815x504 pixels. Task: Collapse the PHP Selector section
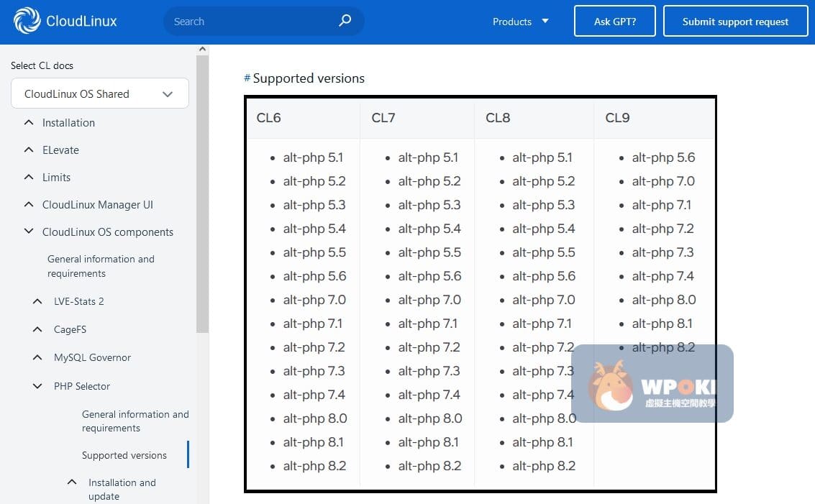coord(38,386)
